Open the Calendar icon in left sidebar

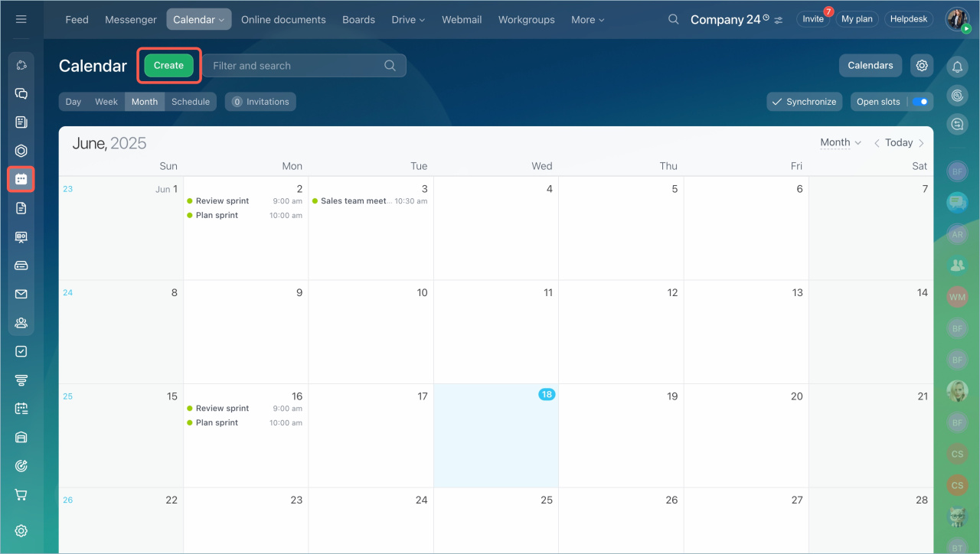(21, 179)
